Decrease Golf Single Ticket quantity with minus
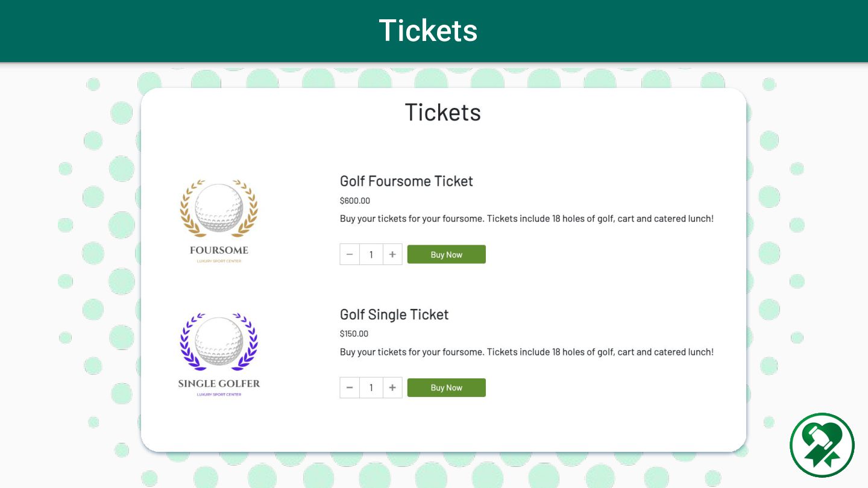Image resolution: width=868 pixels, height=488 pixels. point(350,387)
